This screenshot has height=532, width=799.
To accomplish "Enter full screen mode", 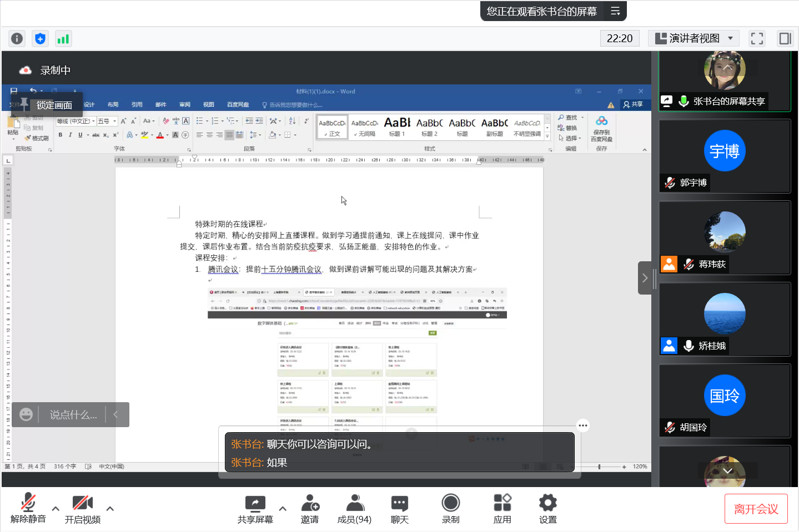I will pyautogui.click(x=757, y=38).
